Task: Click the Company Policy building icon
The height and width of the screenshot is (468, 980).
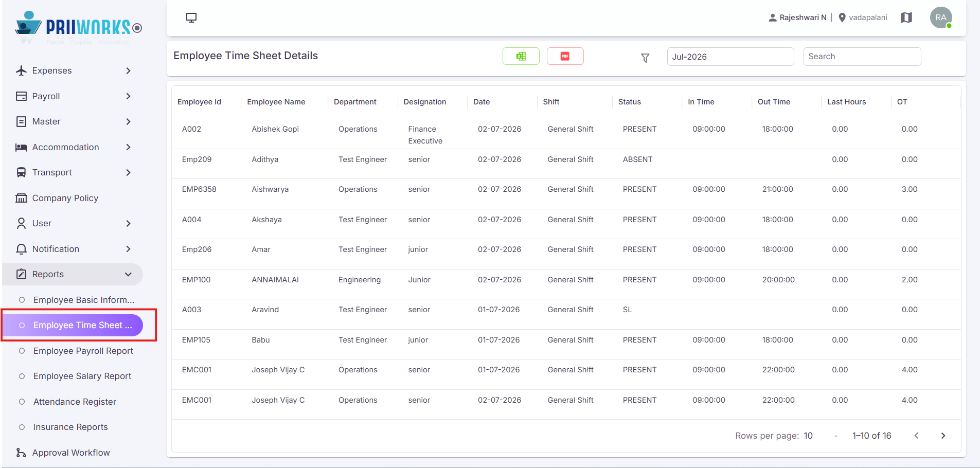Action: [x=21, y=198]
